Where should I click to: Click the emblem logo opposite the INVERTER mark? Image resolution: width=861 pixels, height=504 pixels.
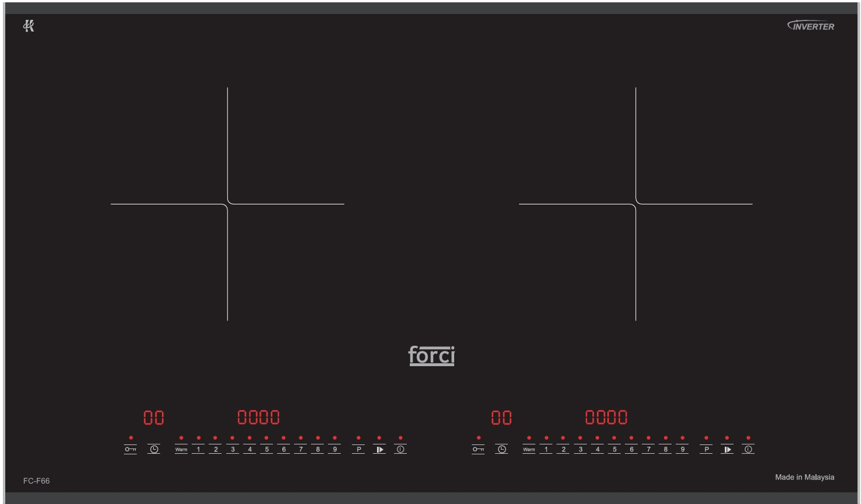[29, 26]
